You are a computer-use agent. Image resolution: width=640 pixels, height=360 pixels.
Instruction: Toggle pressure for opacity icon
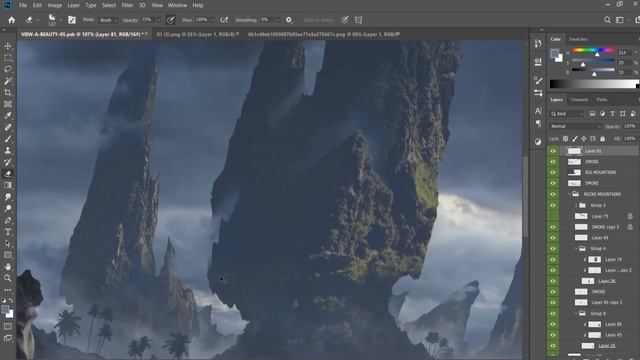coord(171,20)
